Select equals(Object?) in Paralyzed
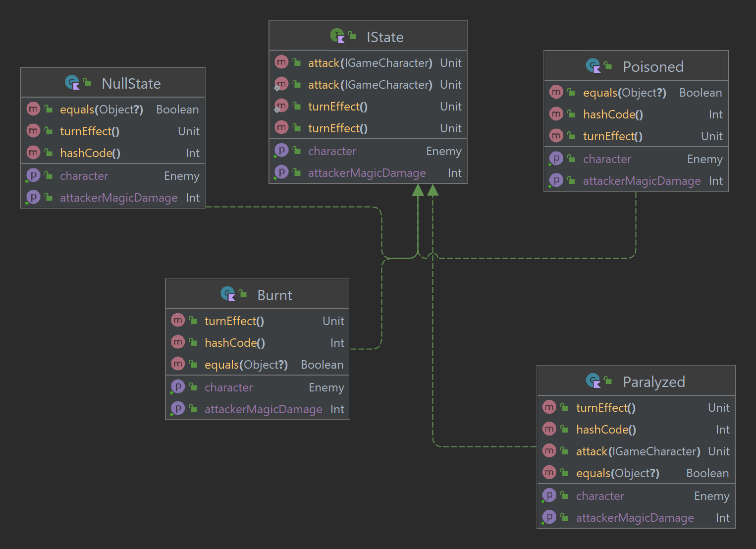This screenshot has width=756, height=549. pyautogui.click(x=618, y=473)
